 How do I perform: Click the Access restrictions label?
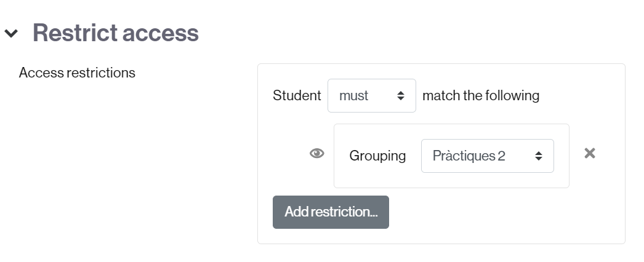77,73
